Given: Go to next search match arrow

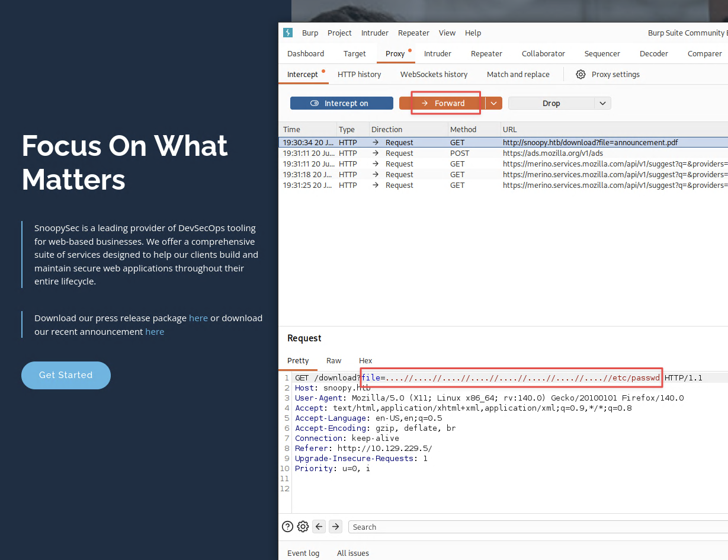Looking at the screenshot, I should (x=336, y=526).
